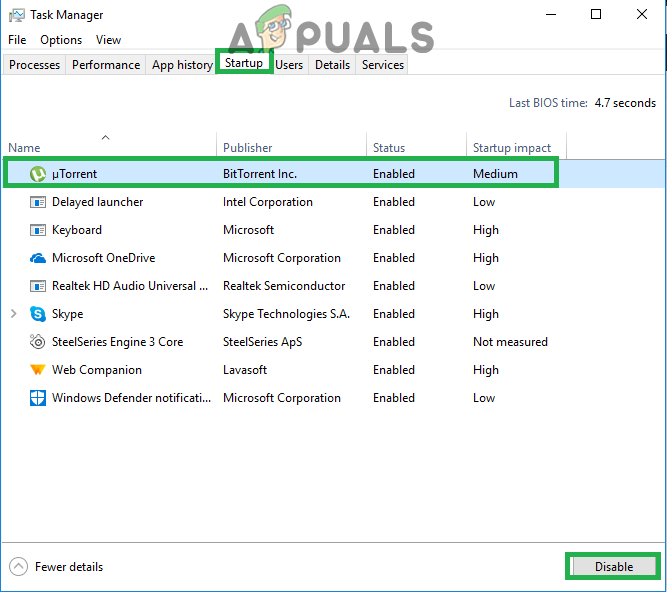Click the Realtek Semiconductor publisher cell

coord(284,286)
